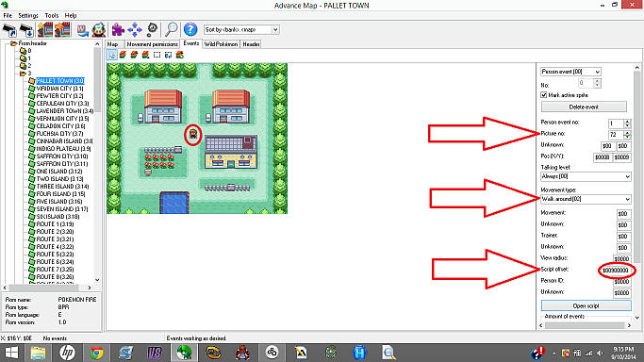Click the third red block event icon
Image resolution: width=644 pixels, height=362 pixels.
click(x=145, y=55)
